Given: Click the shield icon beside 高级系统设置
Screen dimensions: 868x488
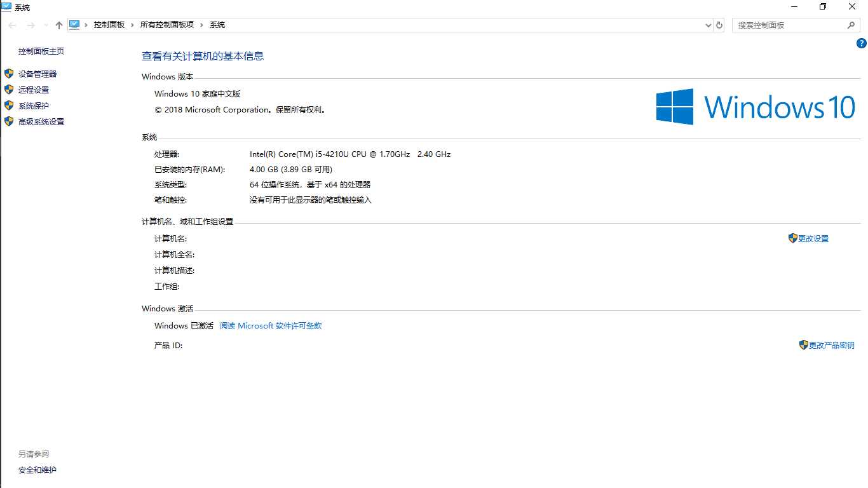Looking at the screenshot, I should 9,121.
